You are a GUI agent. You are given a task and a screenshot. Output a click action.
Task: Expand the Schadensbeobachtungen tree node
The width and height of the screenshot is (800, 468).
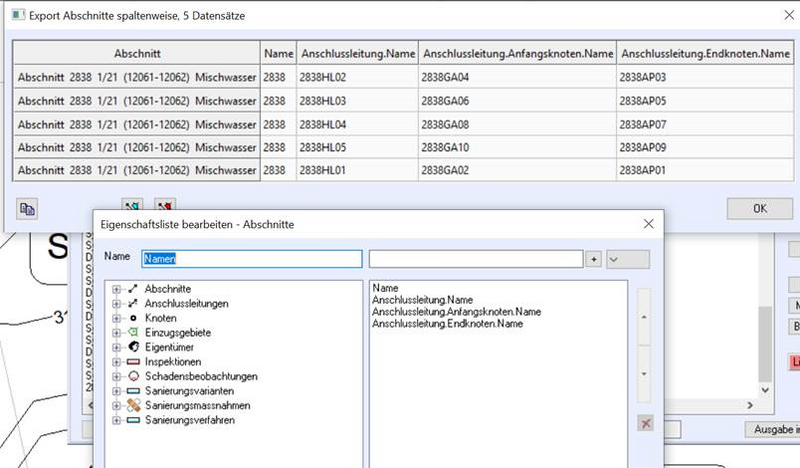[x=116, y=377]
